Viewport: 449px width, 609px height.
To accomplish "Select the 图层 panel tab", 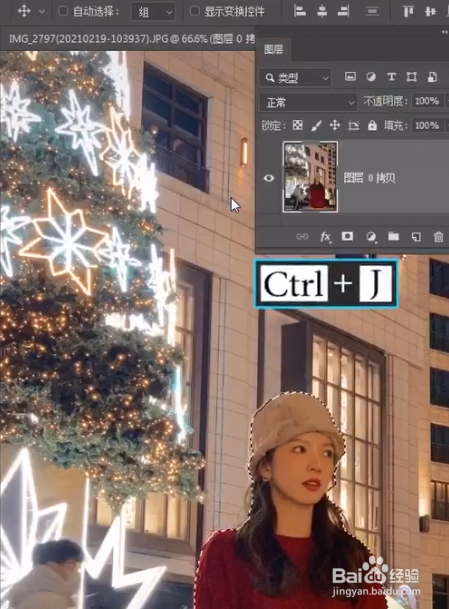I will (x=274, y=49).
